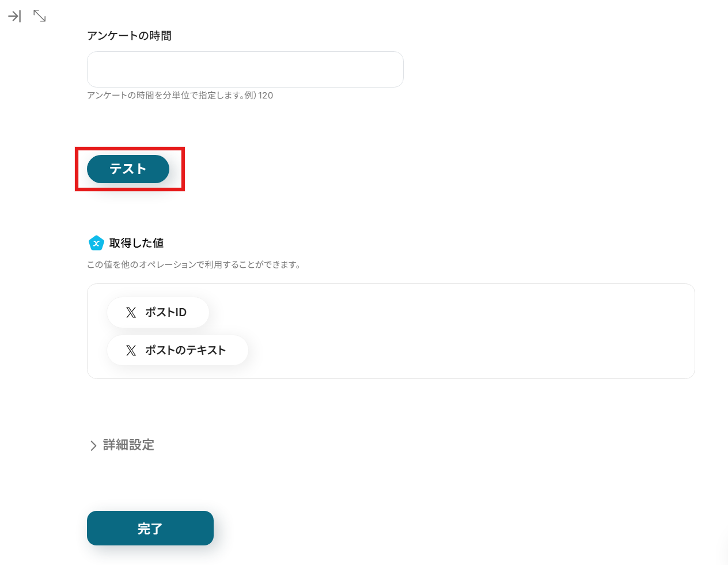Click the アンケートの時間 field label
This screenshot has height=565, width=728.
tap(129, 36)
